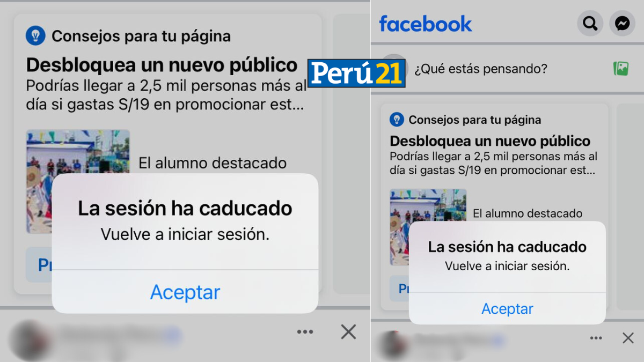Screen dimensions: 644x362
Task: Click lightbulb icon in left Consejos card
Action: [35, 36]
